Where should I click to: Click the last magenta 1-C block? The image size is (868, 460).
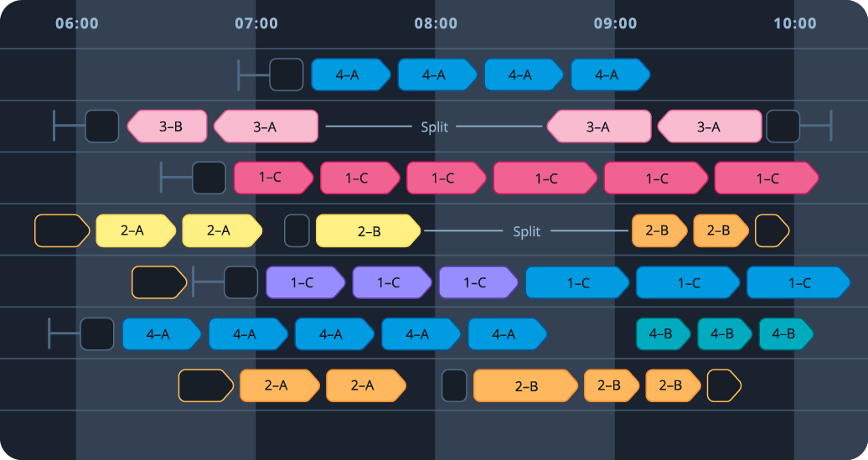pos(766,178)
